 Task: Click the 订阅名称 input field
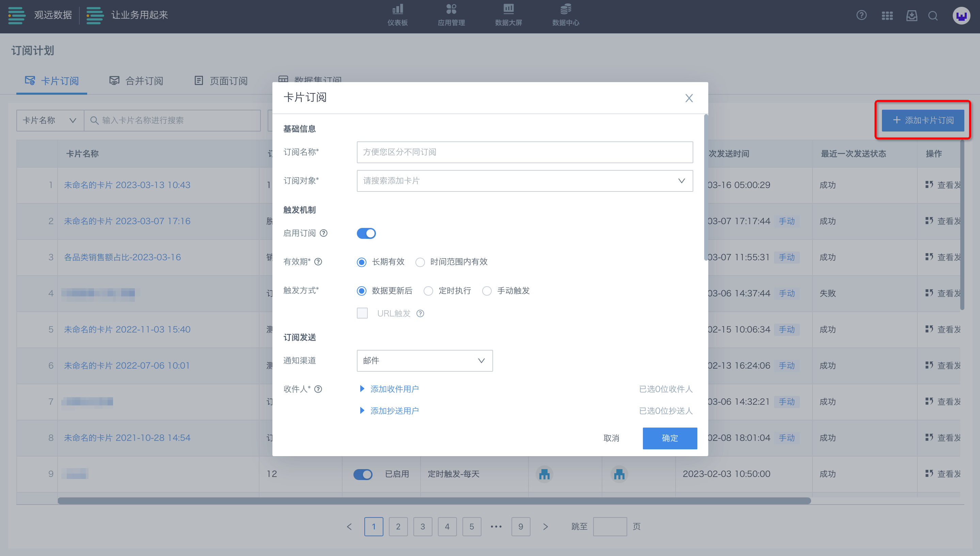tap(525, 152)
